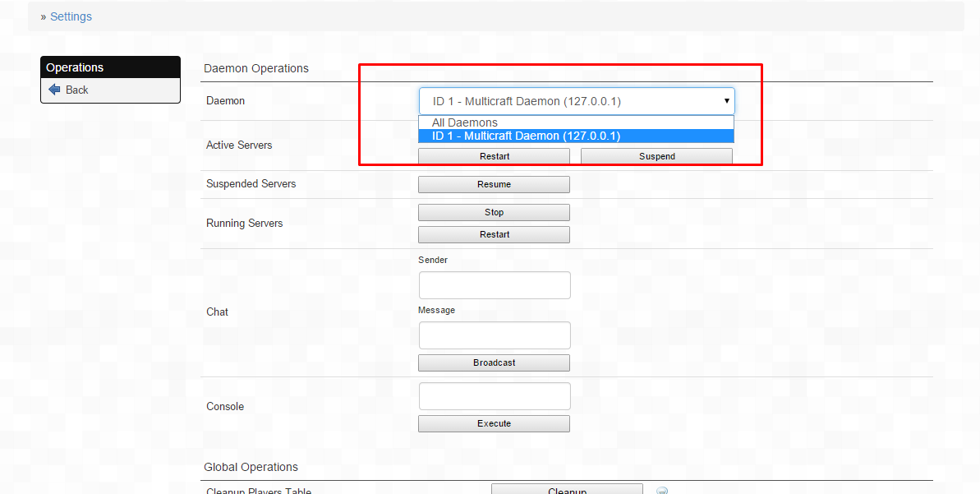
Task: Click the Daemon row label
Action: pyautogui.click(x=226, y=100)
